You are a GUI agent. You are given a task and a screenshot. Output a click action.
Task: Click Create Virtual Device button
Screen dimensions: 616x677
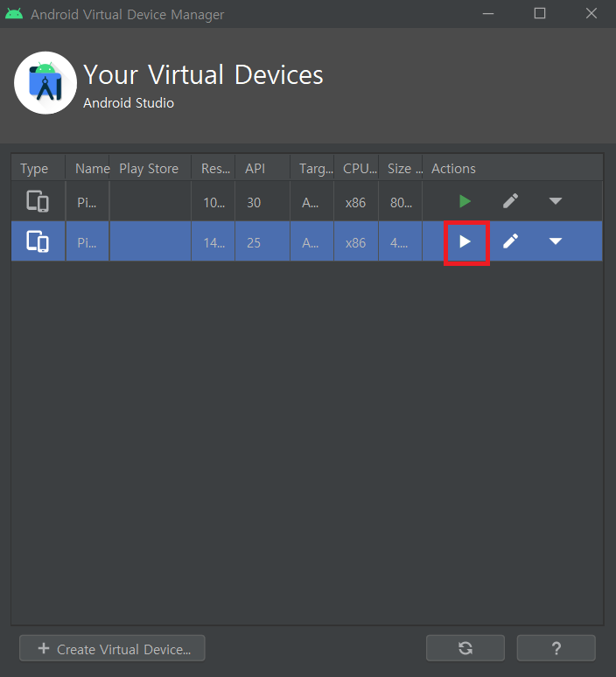pyautogui.click(x=112, y=648)
